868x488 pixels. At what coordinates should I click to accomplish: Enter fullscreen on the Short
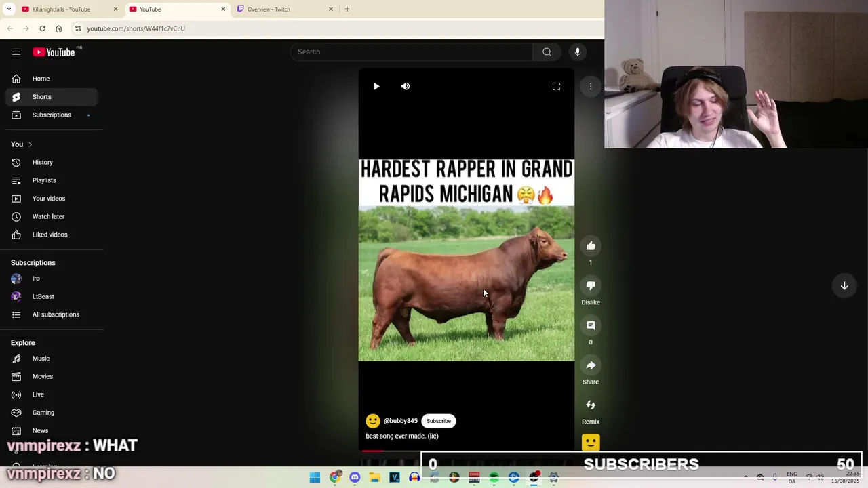click(x=557, y=87)
